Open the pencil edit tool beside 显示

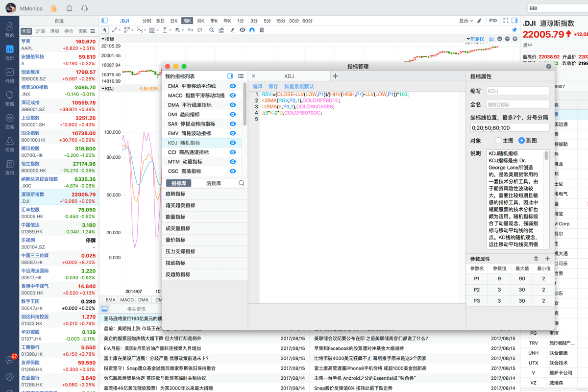[x=479, y=21]
